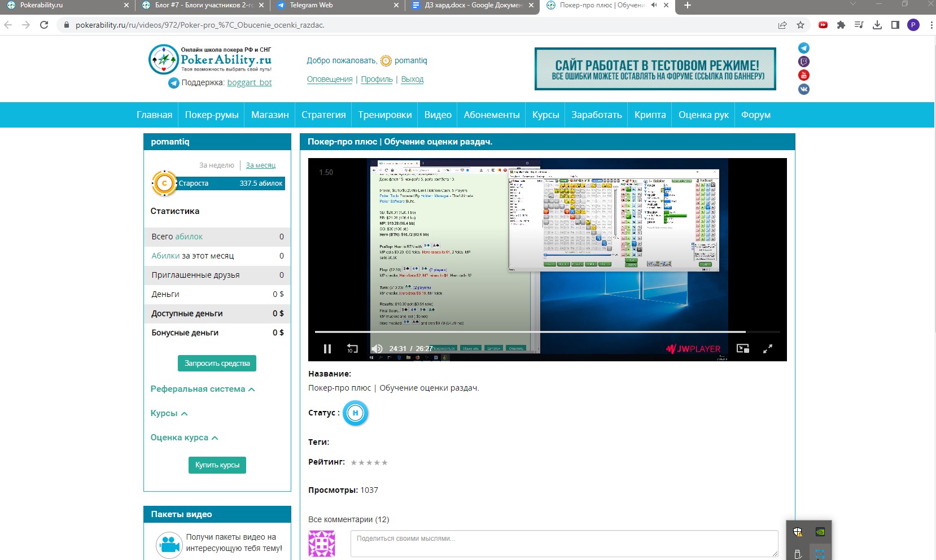The height and width of the screenshot is (560, 936).
Task: Toggle picture-in-picture mode in player
Action: 743,349
